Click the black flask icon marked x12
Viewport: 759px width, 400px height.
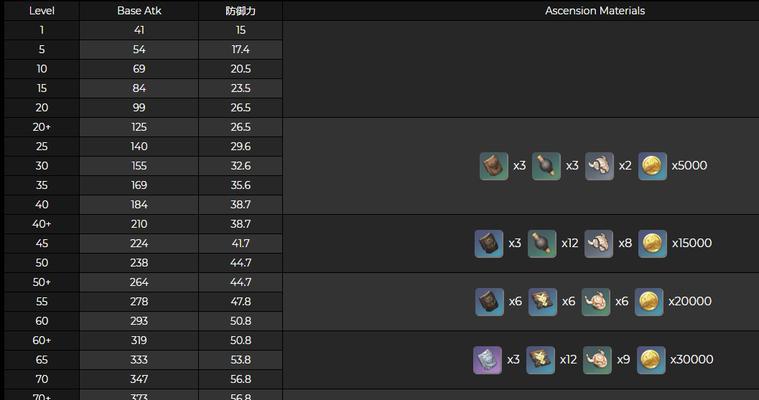point(541,243)
